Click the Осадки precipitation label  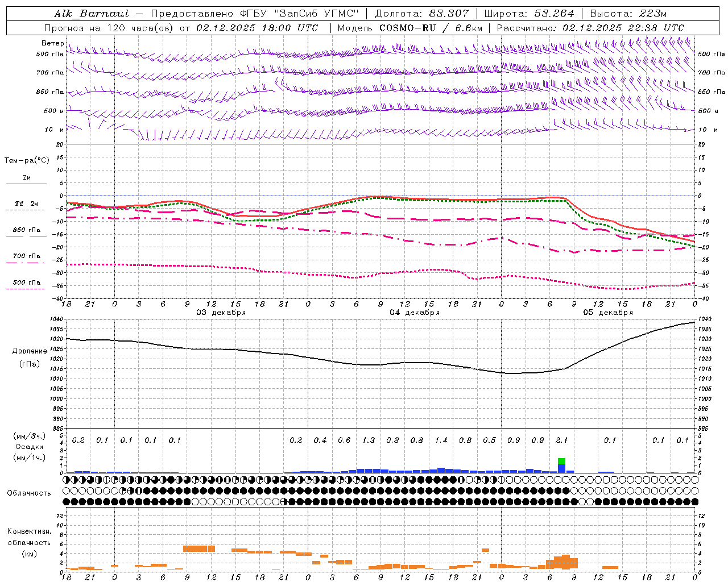pos(29,447)
